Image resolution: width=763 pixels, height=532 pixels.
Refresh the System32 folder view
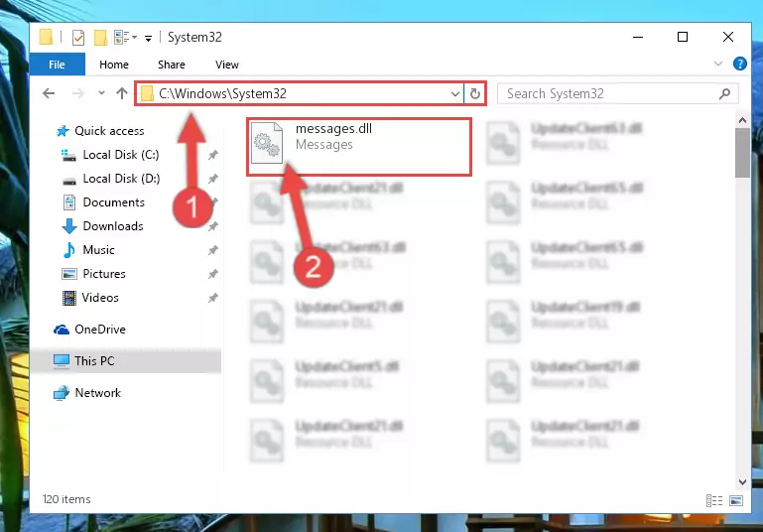click(475, 93)
